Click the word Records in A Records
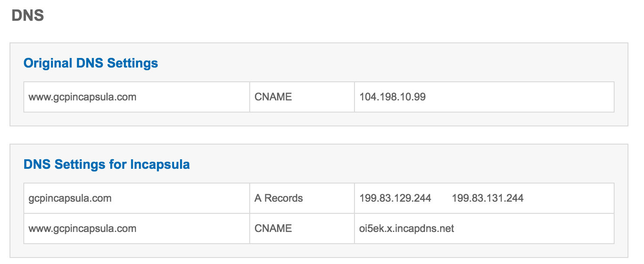The image size is (644, 264). (x=283, y=198)
